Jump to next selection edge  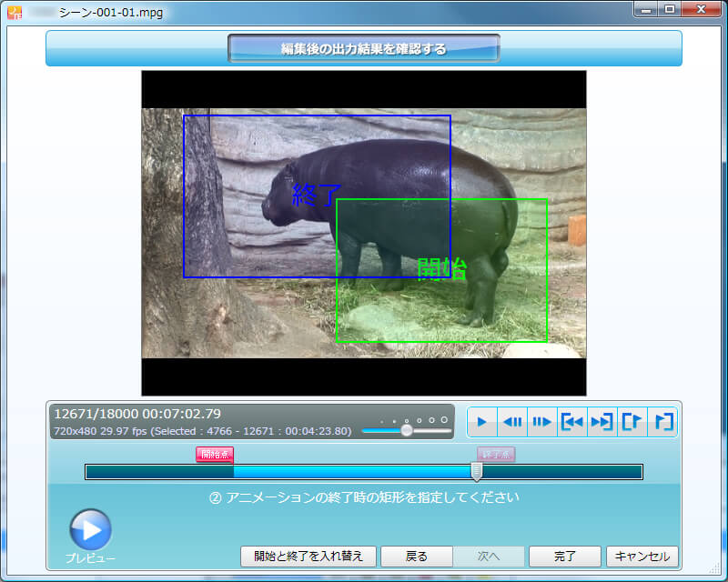coord(602,422)
